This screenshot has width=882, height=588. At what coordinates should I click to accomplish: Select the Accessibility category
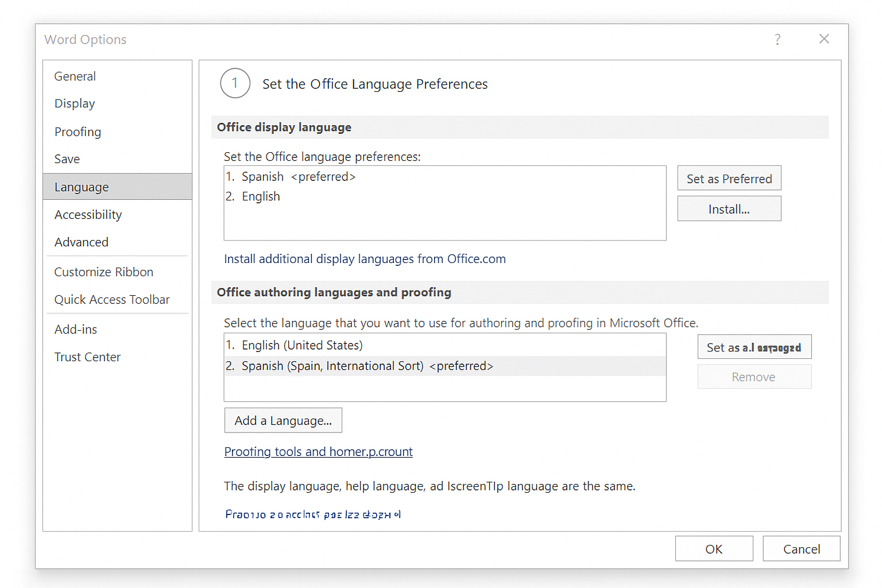tap(88, 215)
